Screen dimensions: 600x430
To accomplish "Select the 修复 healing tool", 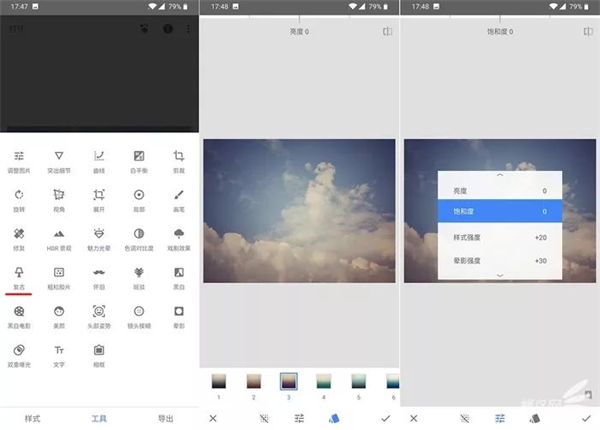I will (19, 240).
